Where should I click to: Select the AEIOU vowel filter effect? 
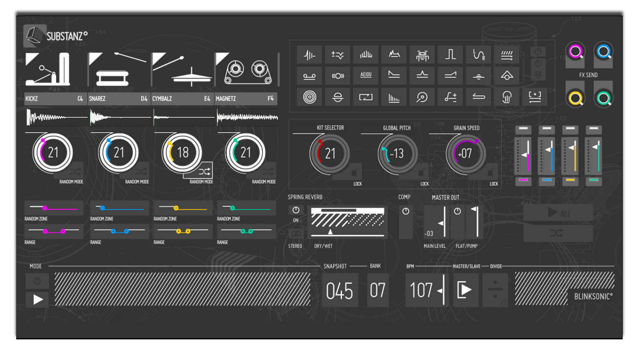(x=366, y=75)
